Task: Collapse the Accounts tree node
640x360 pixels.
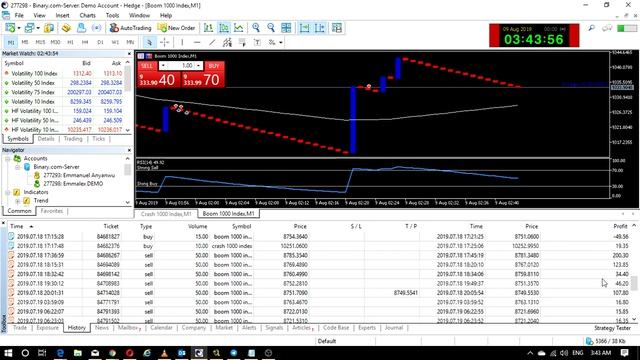Action: coord(8,158)
